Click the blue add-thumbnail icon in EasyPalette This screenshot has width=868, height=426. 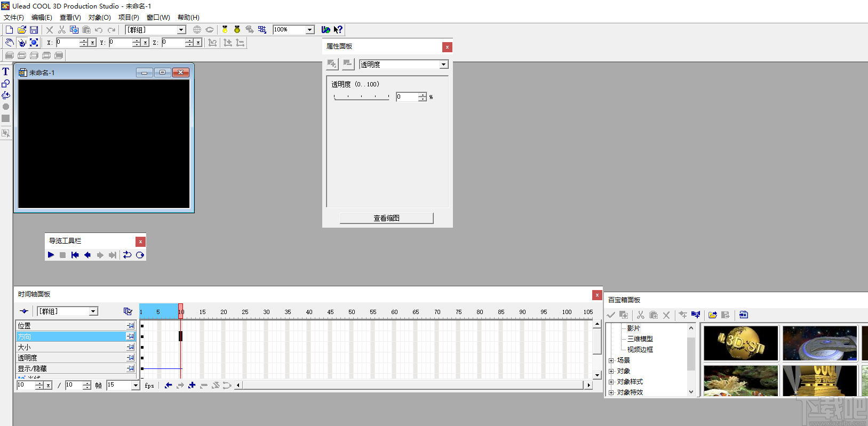[695, 315]
